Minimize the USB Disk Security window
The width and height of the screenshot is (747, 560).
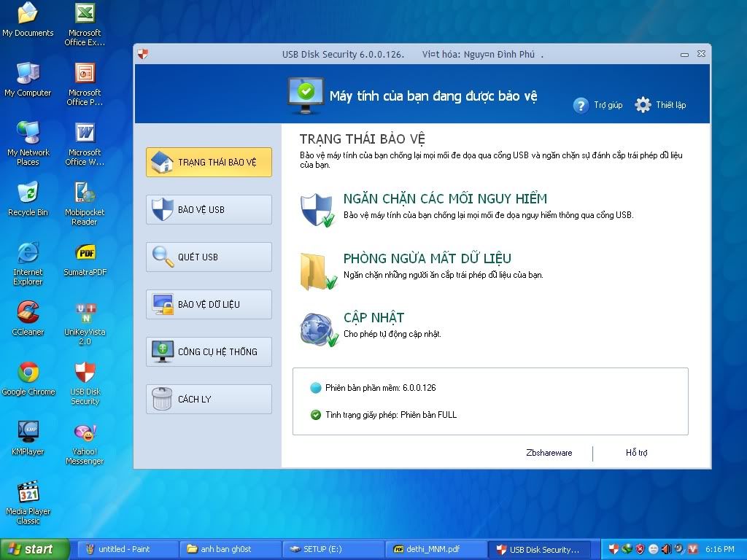[684, 54]
